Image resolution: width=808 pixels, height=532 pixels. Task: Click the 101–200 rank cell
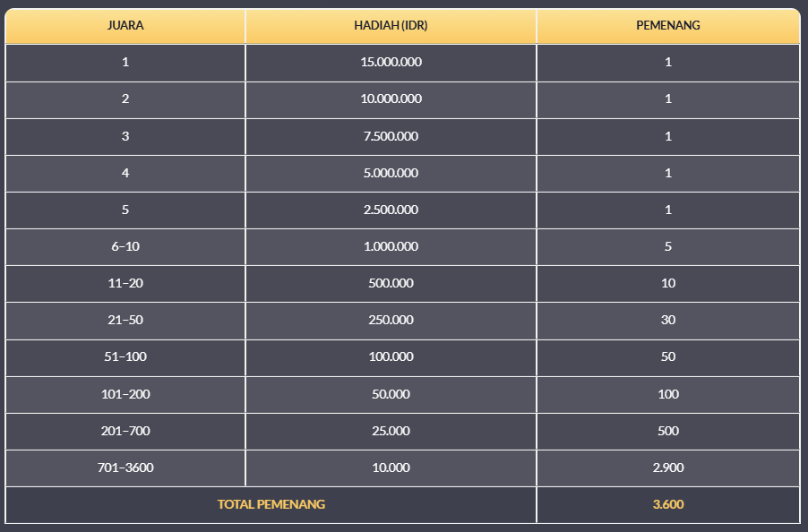coord(125,394)
